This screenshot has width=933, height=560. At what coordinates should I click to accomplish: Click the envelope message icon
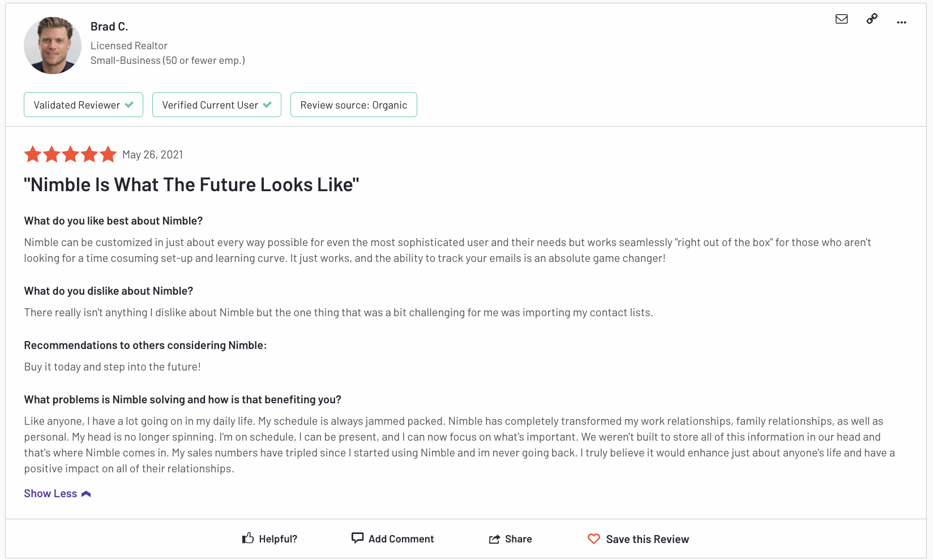click(x=841, y=19)
